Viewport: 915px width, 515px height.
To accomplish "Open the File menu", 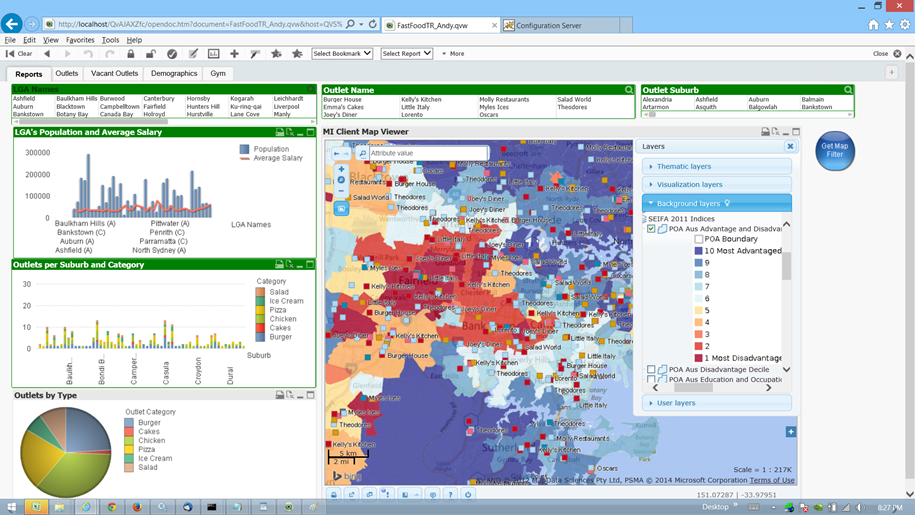I will [10, 40].
